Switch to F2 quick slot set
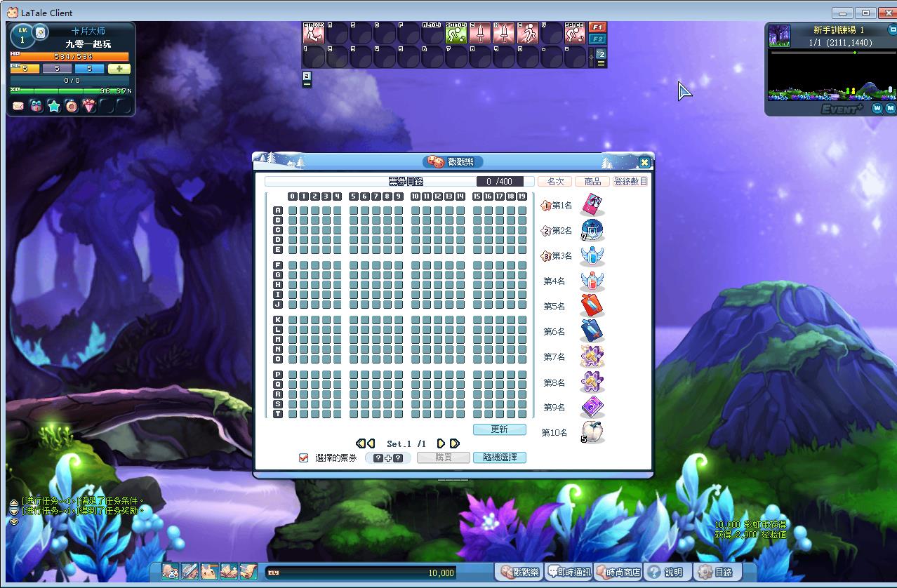This screenshot has height=588, width=897. (x=597, y=39)
